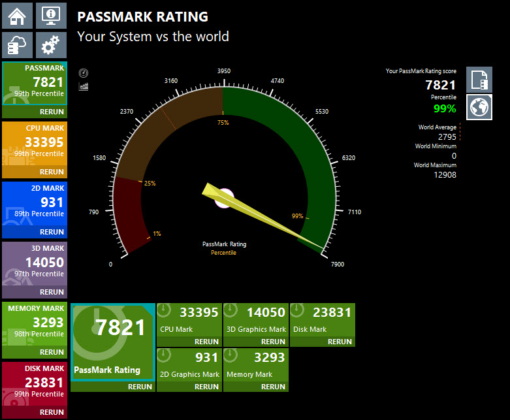The height and width of the screenshot is (420, 510).
Task: Select the CPU Mark 33395 sidebar tile
Action: point(35,144)
